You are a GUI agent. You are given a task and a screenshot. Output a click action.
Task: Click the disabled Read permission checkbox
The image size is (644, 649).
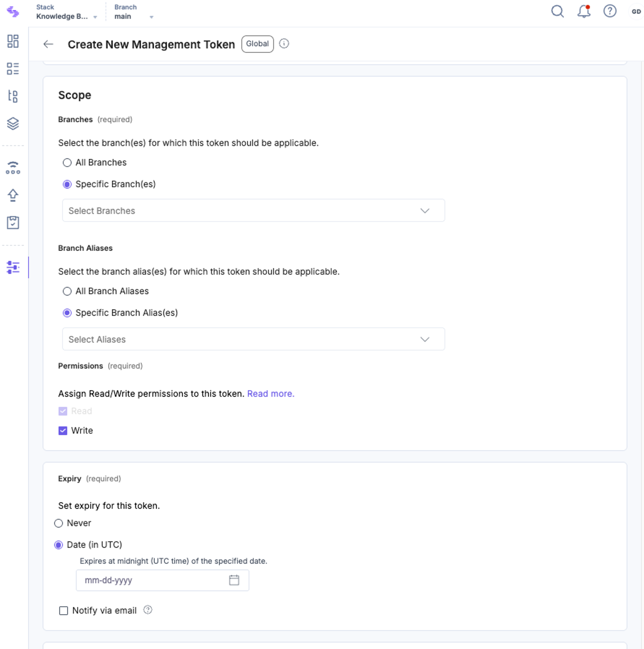[63, 411]
